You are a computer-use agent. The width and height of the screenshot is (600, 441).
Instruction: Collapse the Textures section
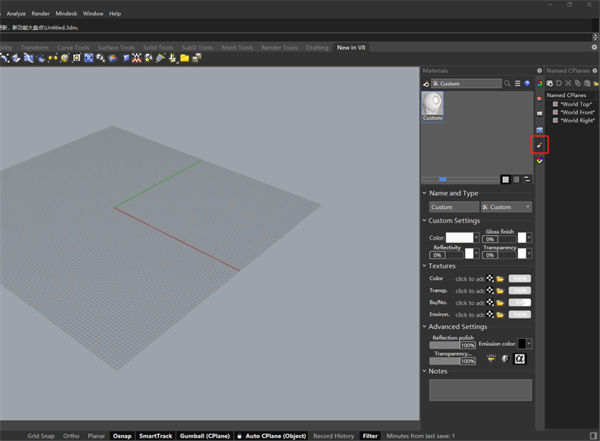tap(424, 266)
